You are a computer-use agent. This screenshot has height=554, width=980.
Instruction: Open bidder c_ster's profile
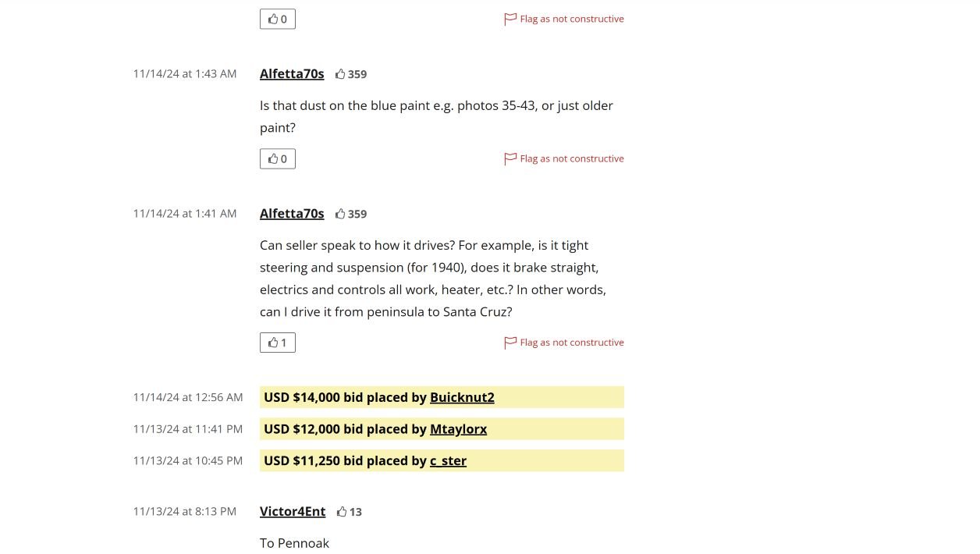pyautogui.click(x=448, y=461)
